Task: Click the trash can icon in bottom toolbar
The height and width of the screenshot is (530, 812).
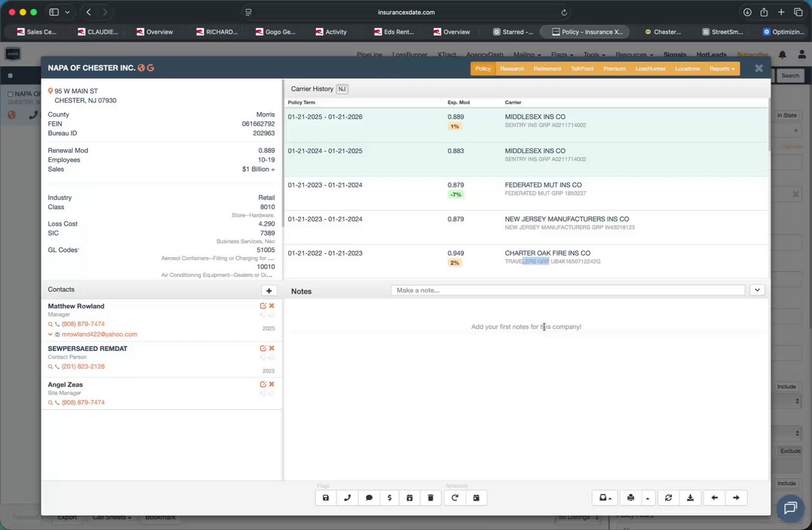Action: coord(431,498)
